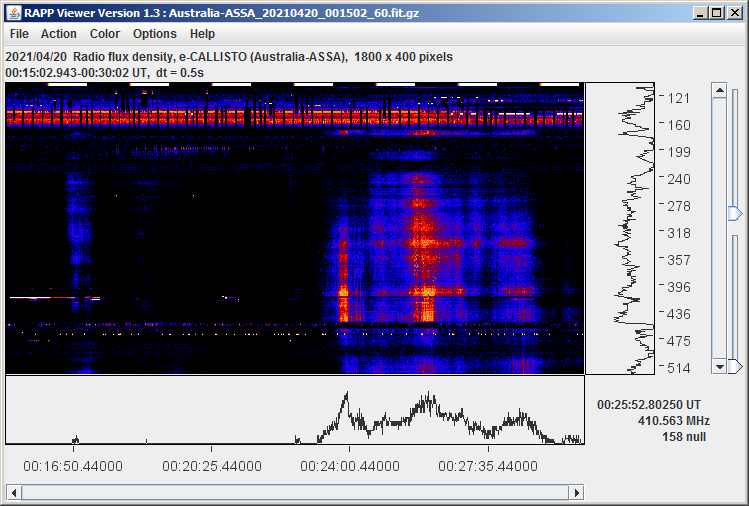The image size is (749, 506).
Task: Open the Help menu
Action: pos(202,34)
